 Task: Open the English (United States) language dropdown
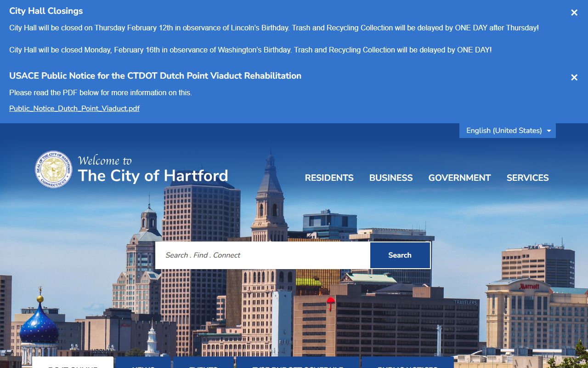pyautogui.click(x=508, y=131)
